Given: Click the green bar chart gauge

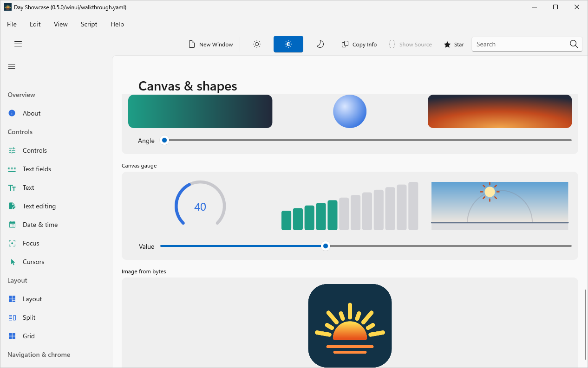Looking at the screenshot, I should [350, 206].
